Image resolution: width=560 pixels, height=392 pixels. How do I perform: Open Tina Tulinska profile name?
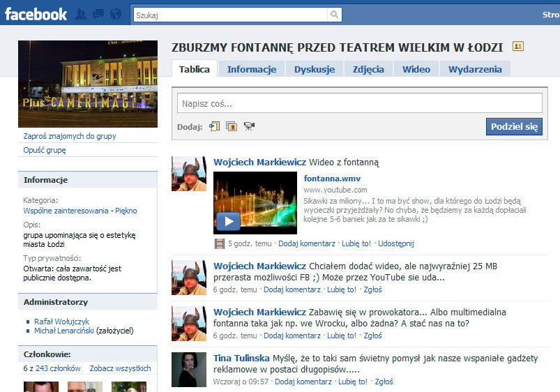tap(241, 358)
